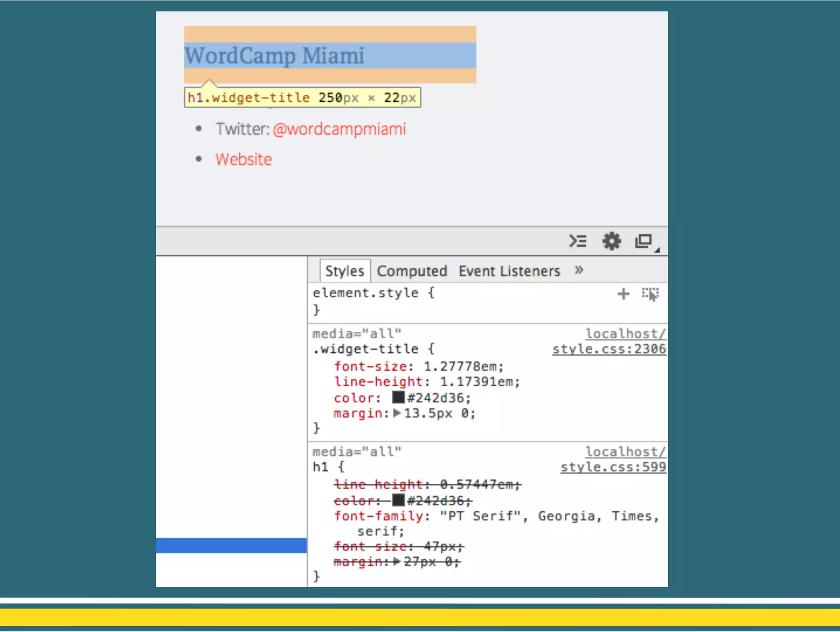Open the DevTools settings gear
The width and height of the screenshot is (840, 632).
(612, 241)
